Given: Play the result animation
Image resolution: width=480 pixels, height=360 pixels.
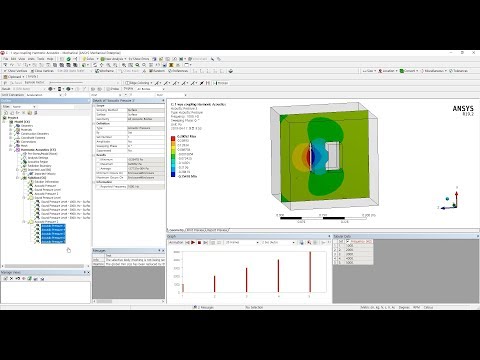Looking at the screenshot, I should 193,242.
